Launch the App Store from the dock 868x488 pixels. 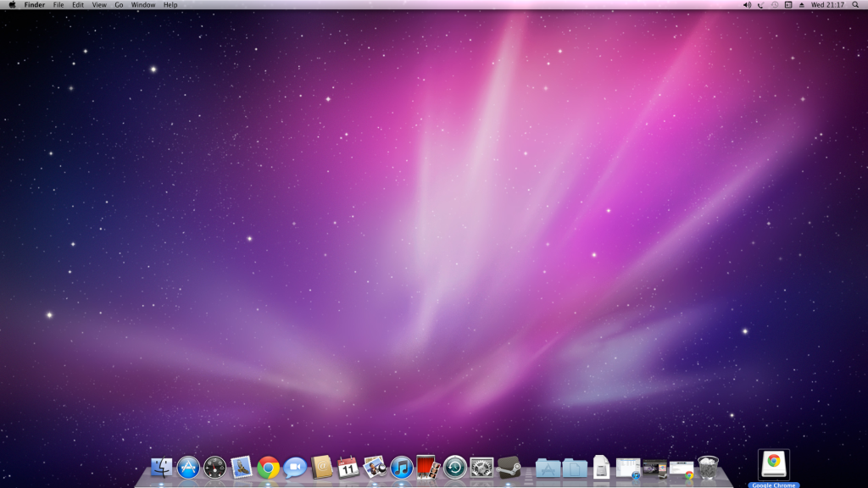coord(188,467)
